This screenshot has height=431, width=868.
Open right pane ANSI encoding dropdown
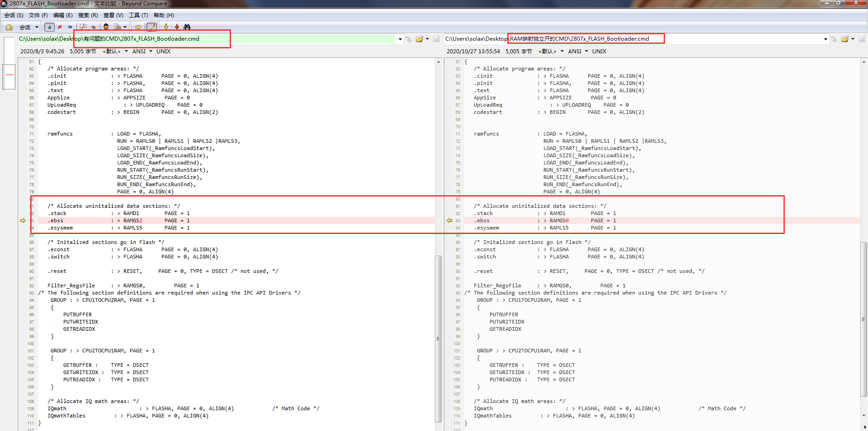coord(578,52)
